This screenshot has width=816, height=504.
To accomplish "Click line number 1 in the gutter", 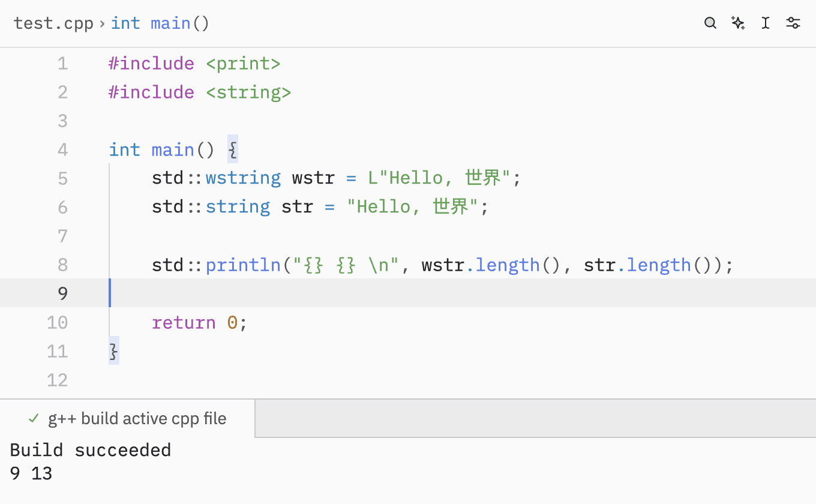I will [x=62, y=64].
